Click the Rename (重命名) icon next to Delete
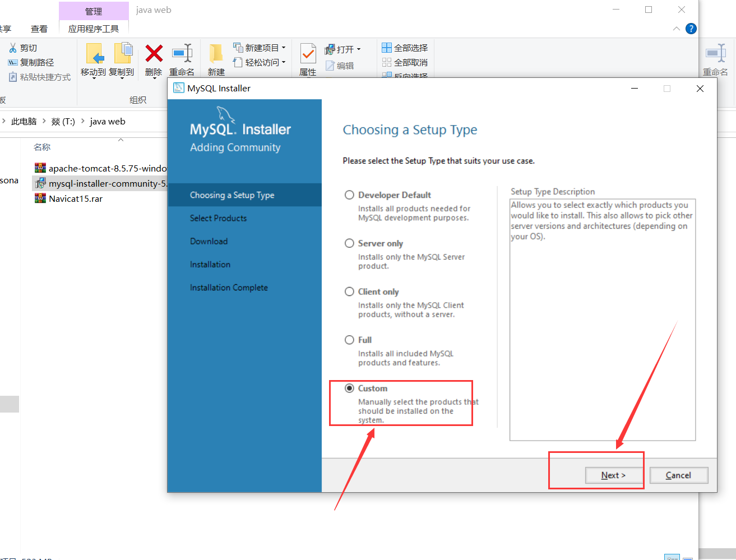The width and height of the screenshot is (736, 560). [x=182, y=53]
